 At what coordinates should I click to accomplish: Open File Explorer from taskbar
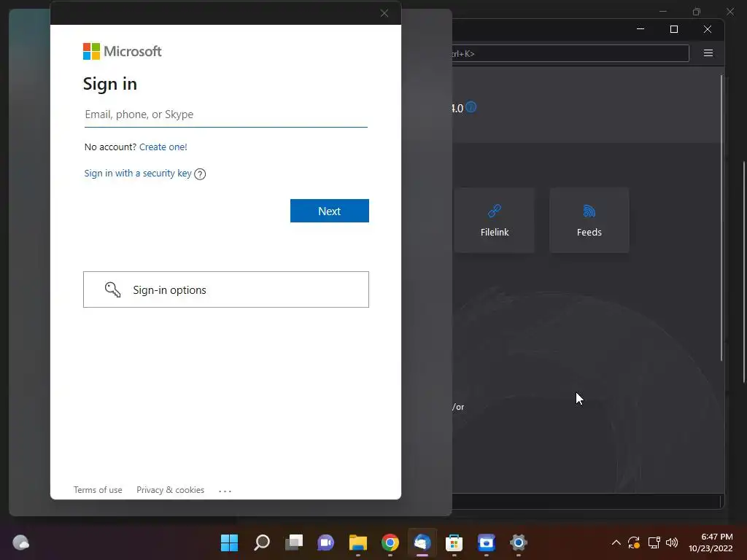point(357,542)
